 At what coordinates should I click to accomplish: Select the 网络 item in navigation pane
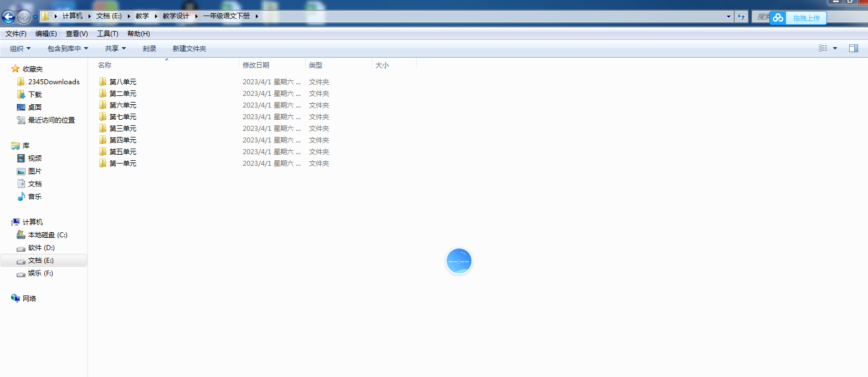[29, 298]
